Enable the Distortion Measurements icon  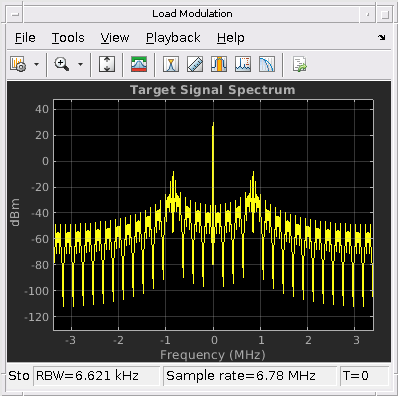click(219, 64)
